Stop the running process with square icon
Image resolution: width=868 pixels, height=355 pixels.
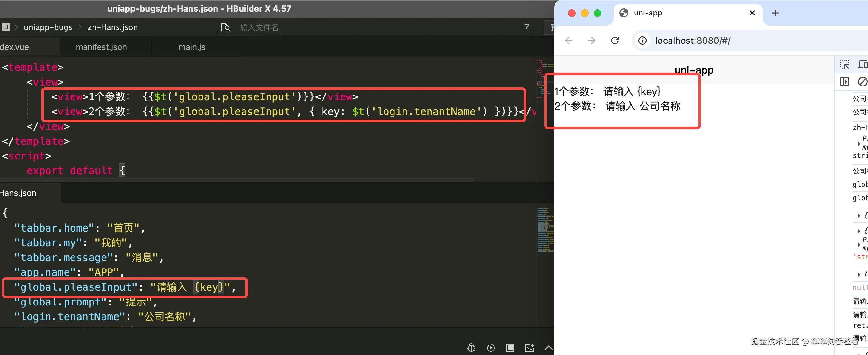510,348
